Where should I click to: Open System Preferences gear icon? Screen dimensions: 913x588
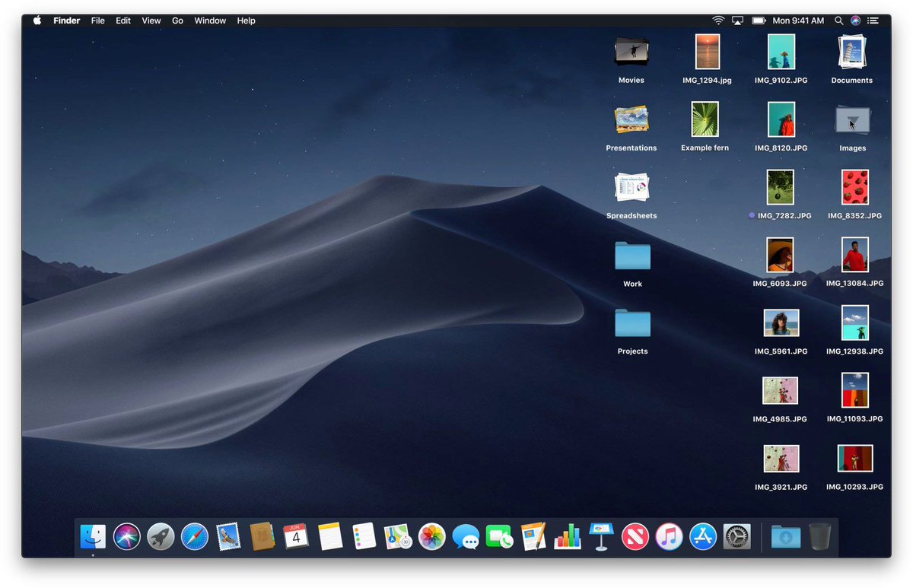[x=736, y=537]
